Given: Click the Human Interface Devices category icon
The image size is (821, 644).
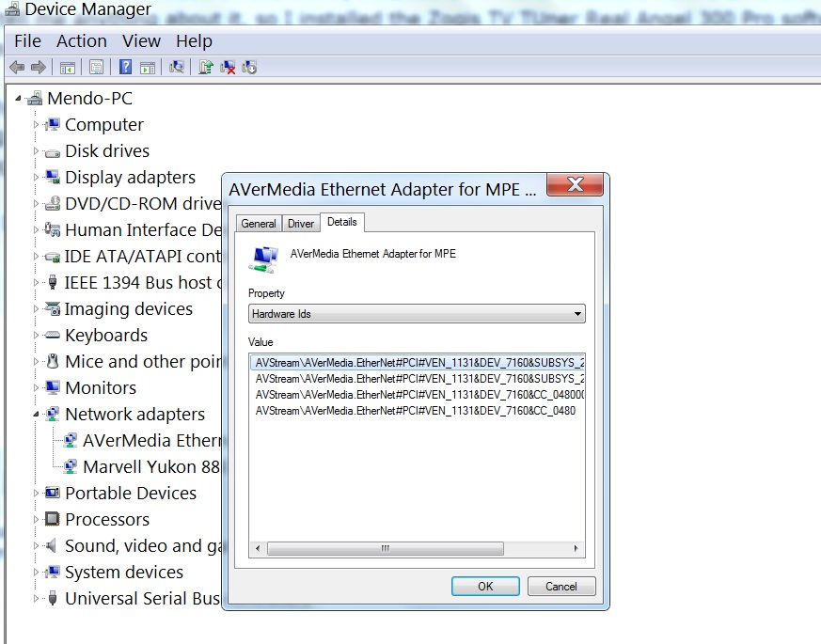Looking at the screenshot, I should click(x=53, y=229).
